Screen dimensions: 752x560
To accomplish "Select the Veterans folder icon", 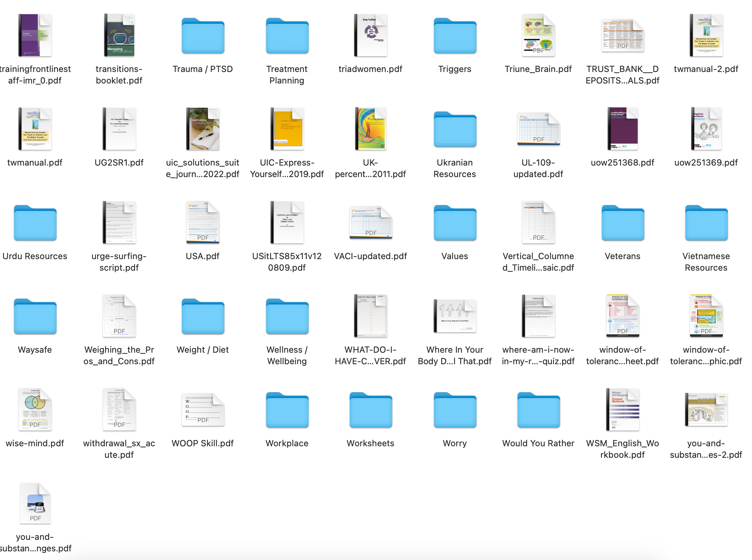I will (x=623, y=223).
